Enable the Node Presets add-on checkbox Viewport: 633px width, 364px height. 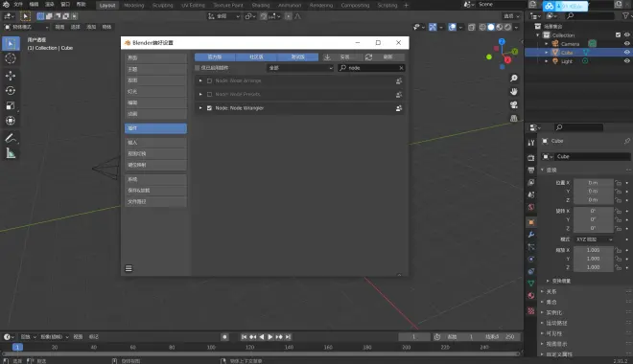(209, 94)
